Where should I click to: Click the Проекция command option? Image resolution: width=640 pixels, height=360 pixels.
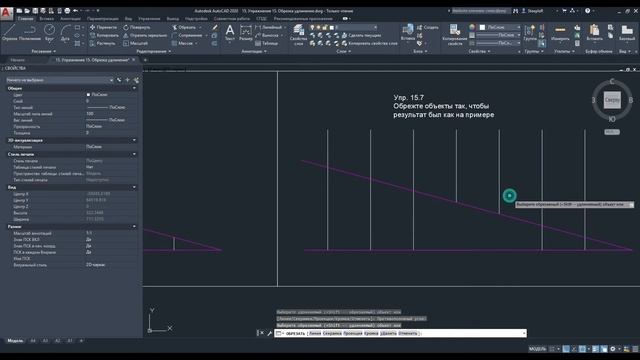pyautogui.click(x=353, y=333)
